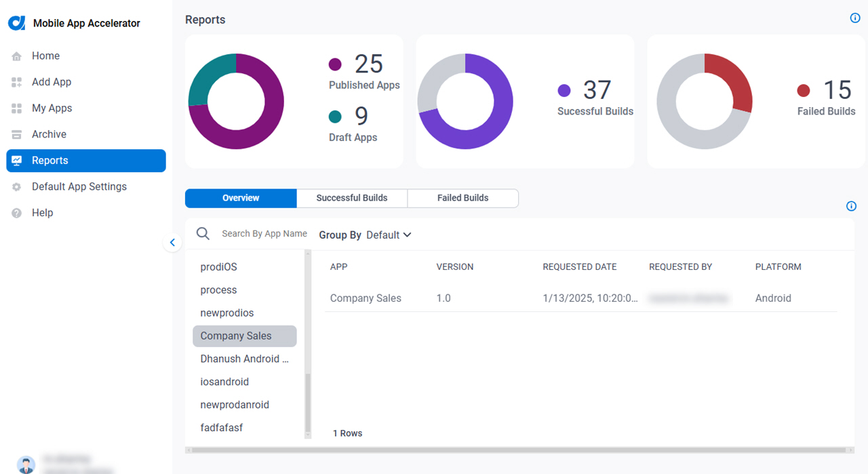Go to My Apps
This screenshot has width=868, height=474.
86,108
